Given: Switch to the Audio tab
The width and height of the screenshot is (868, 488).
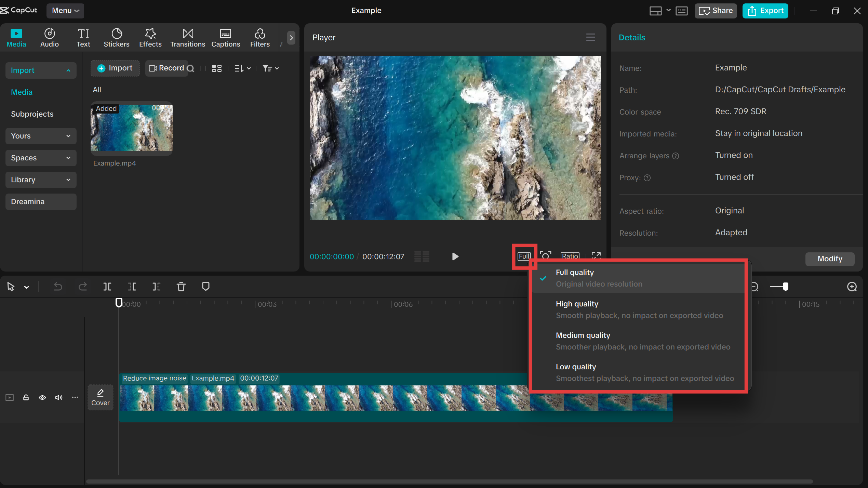Looking at the screenshot, I should pyautogui.click(x=49, y=37).
